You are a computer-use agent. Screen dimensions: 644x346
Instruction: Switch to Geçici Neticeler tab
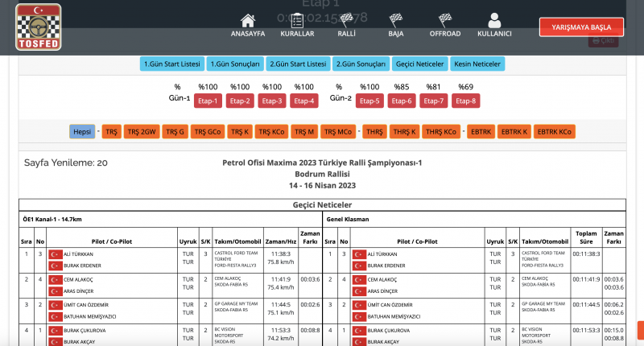tap(419, 64)
